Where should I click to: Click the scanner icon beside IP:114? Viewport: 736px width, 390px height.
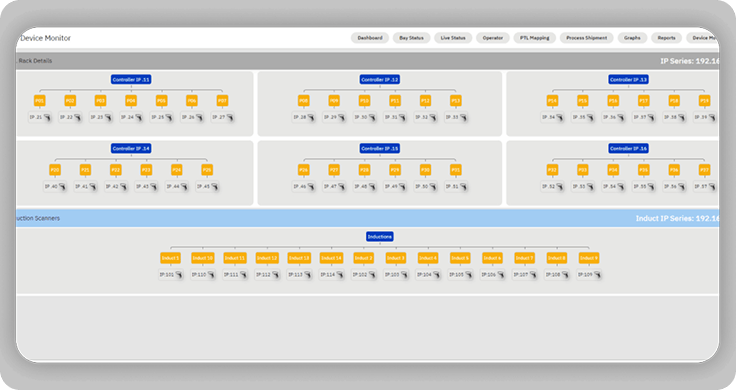pos(340,275)
